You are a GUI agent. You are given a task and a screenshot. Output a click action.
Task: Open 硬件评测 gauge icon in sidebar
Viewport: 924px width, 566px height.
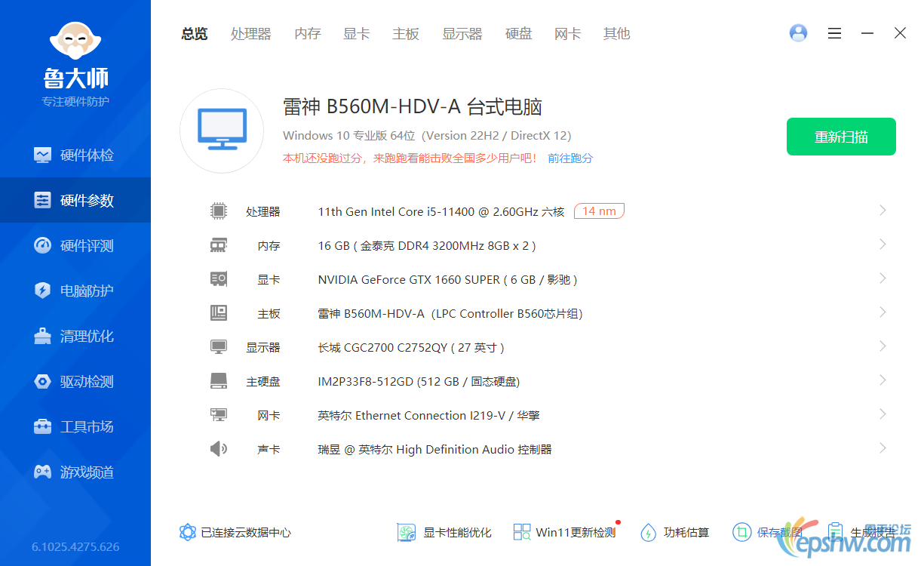pyautogui.click(x=42, y=245)
